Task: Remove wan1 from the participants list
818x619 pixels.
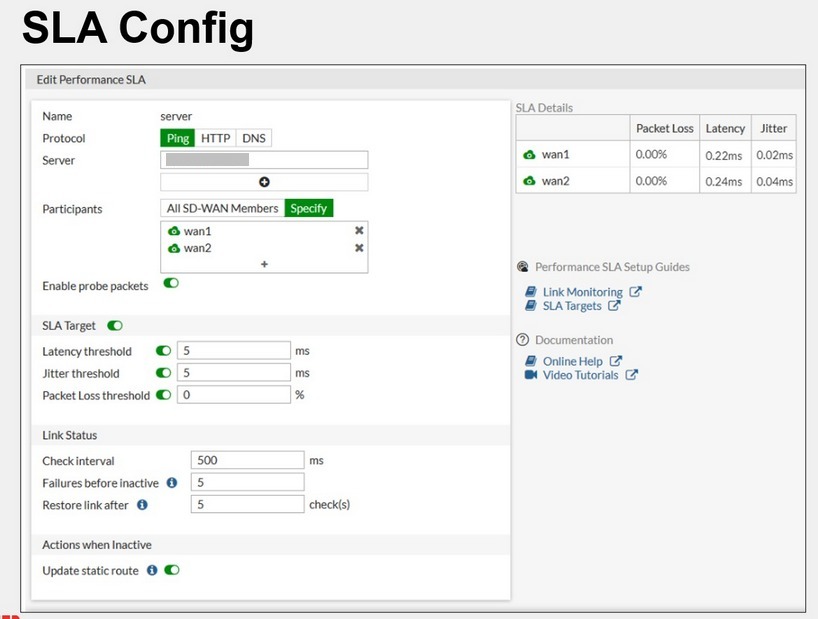Action: click(359, 231)
